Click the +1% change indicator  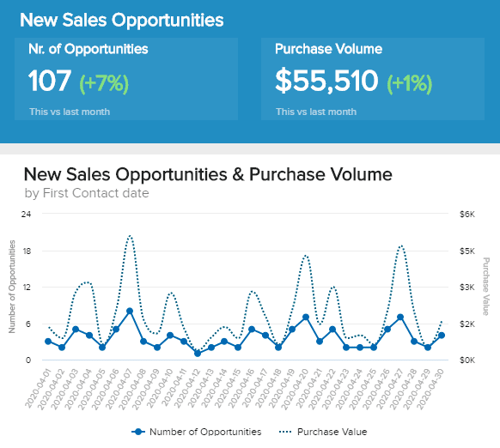[410, 83]
